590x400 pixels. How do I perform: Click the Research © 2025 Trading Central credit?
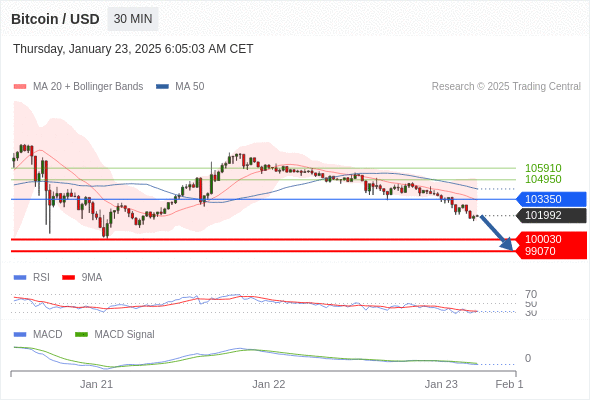(506, 87)
